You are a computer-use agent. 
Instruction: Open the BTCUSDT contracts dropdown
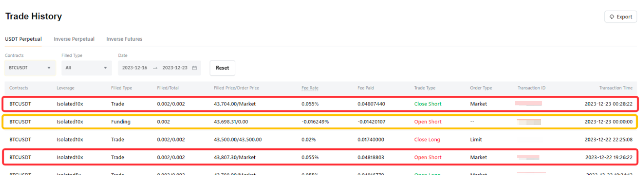[30, 68]
